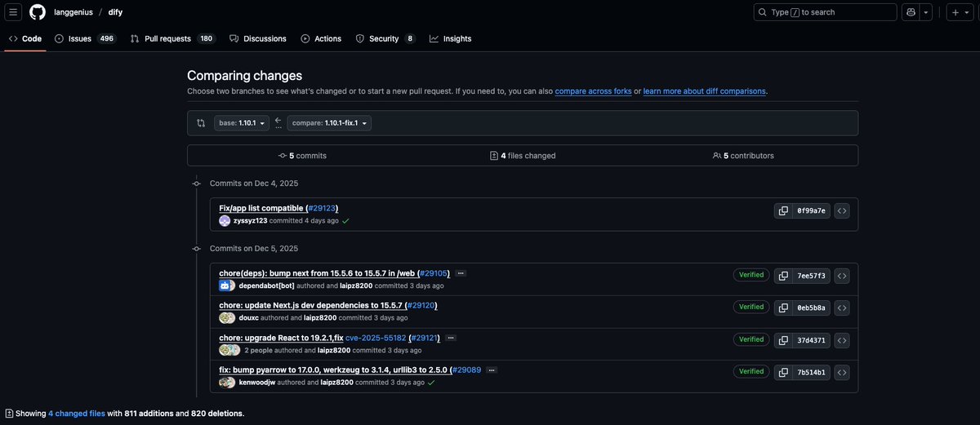Image resolution: width=980 pixels, height=425 pixels.
Task: Show check status for zyssyz123 commit
Action: pyautogui.click(x=345, y=221)
